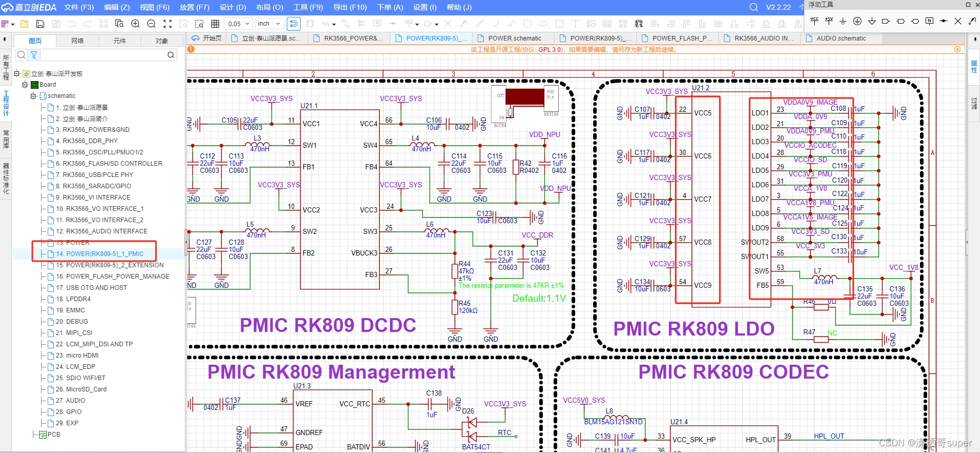Image resolution: width=980 pixels, height=453 pixels.
Task: Select the net label N tool
Action: [929, 21]
